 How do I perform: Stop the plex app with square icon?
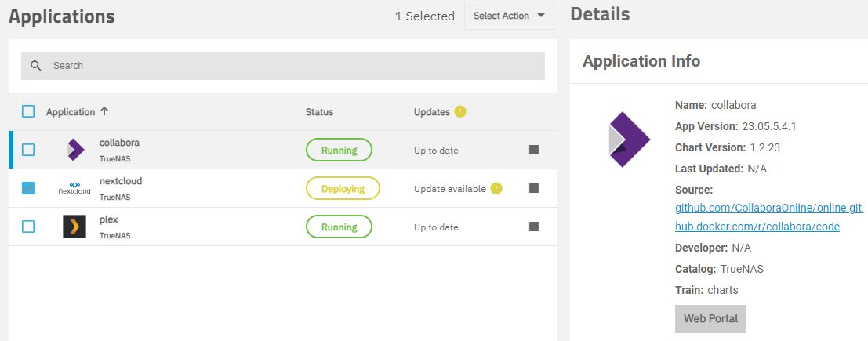534,227
